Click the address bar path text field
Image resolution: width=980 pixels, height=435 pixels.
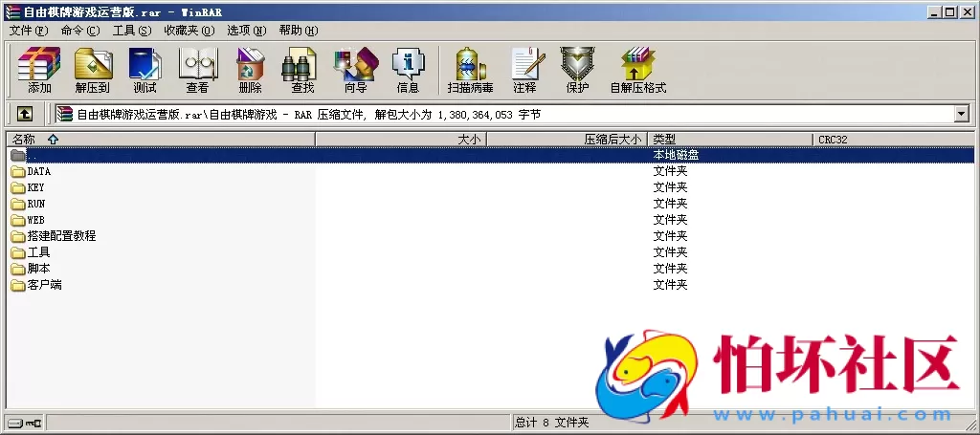click(503, 114)
